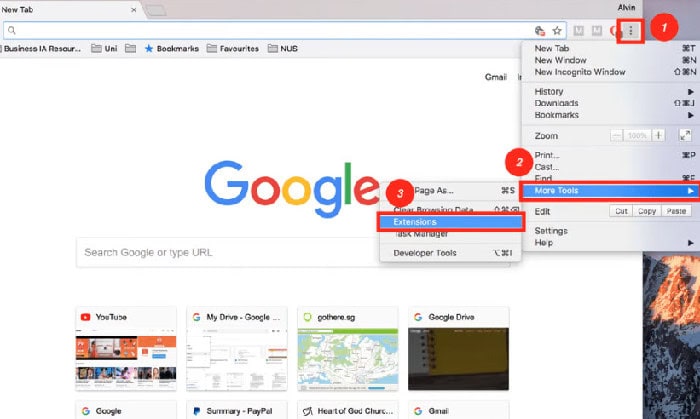This screenshot has width=700, height=419.
Task: Open a new tab with the tab-strip button
Action: (x=156, y=10)
